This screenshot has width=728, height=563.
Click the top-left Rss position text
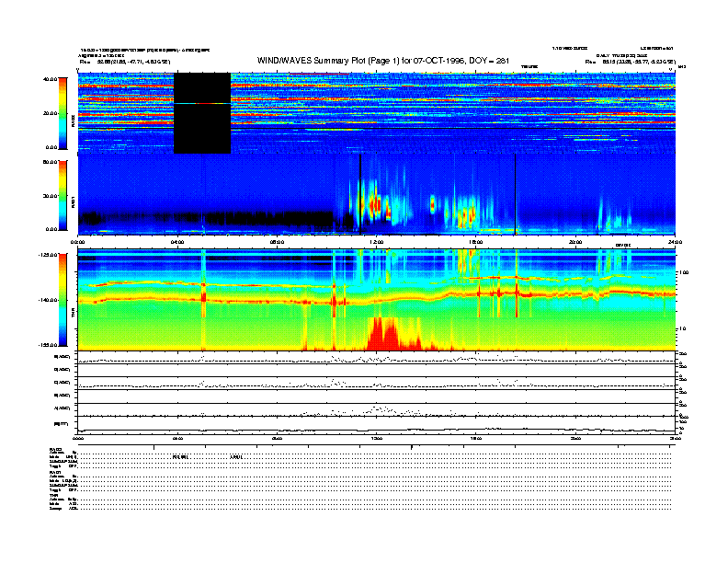click(125, 62)
